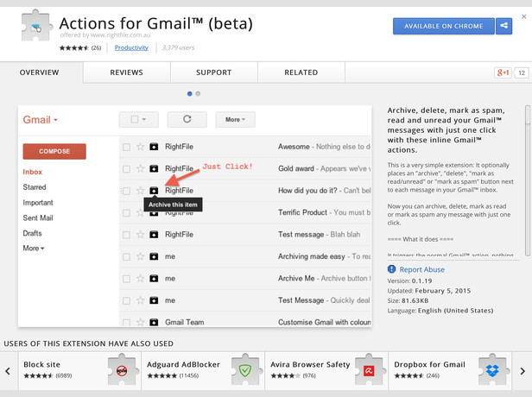The height and width of the screenshot is (397, 532).
Task: Select the second screenshot carousel dot
Action: (x=198, y=94)
